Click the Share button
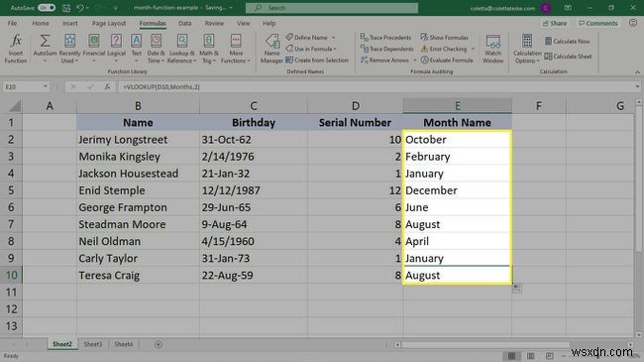Viewport: 644px width, 362px height. click(555, 24)
